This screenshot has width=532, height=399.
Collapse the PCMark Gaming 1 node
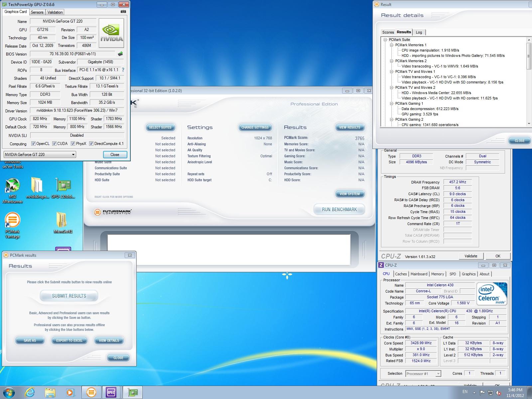pos(392,103)
